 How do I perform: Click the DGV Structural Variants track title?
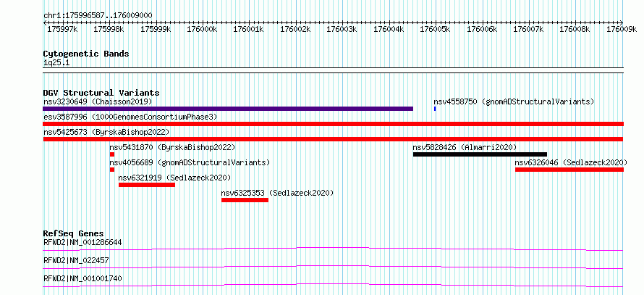(101, 93)
